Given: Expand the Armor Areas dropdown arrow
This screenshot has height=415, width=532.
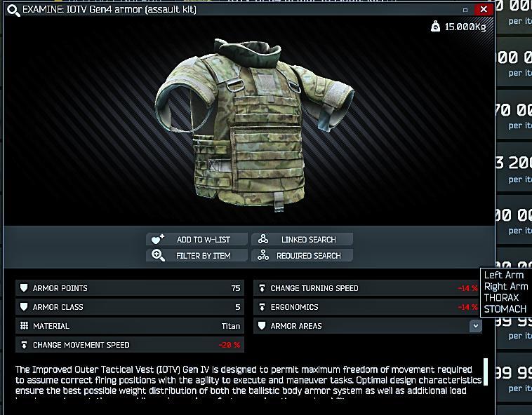Looking at the screenshot, I should pyautogui.click(x=476, y=326).
